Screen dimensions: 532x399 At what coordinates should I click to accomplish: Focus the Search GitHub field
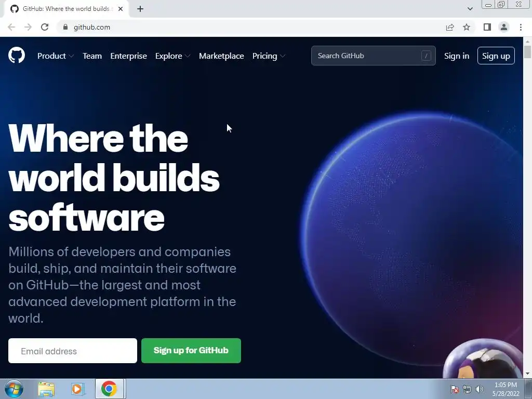[x=374, y=56]
